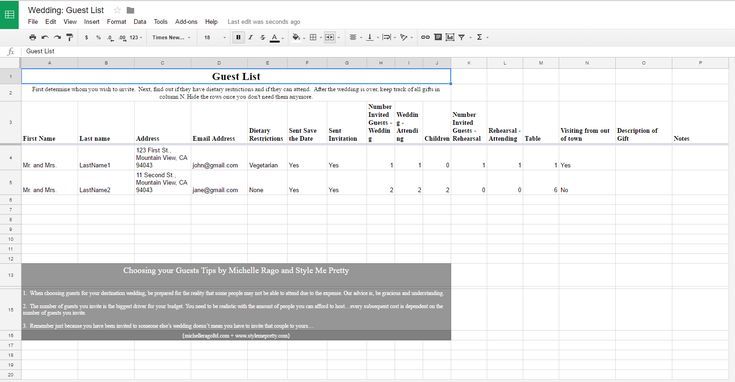
Task: Click the filter funnel icon
Action: pyautogui.click(x=462, y=37)
